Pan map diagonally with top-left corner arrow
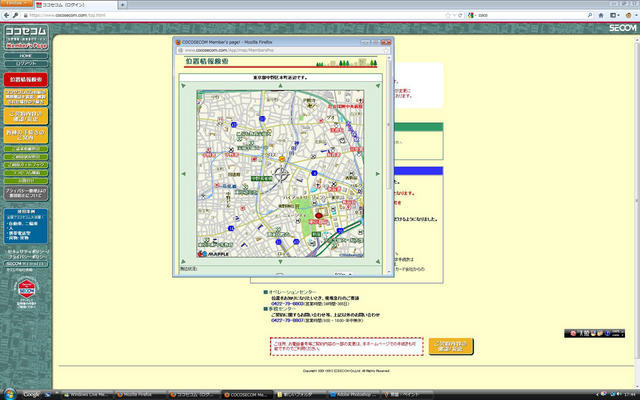 [183, 84]
